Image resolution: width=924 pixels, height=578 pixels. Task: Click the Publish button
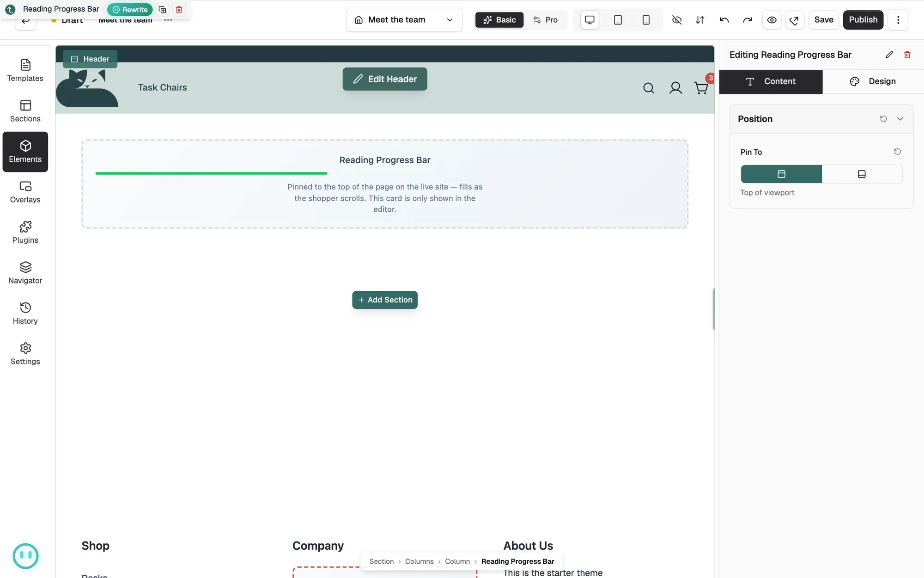(863, 20)
